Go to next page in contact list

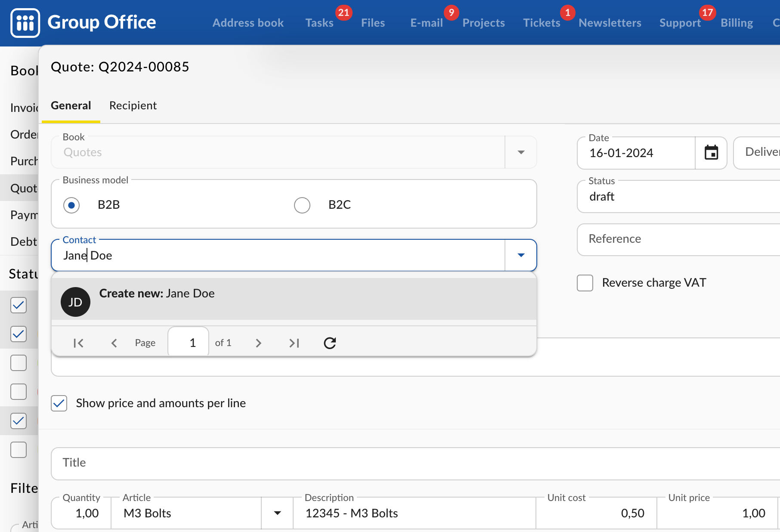(x=258, y=343)
